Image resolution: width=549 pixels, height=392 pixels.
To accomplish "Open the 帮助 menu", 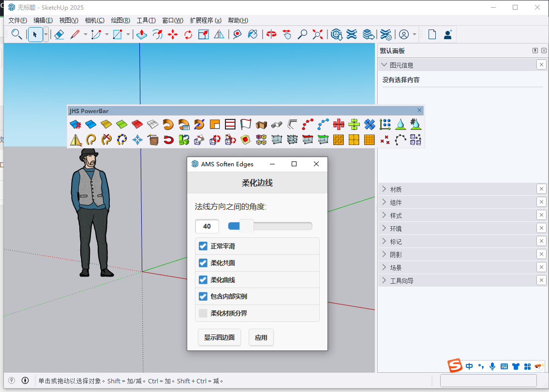I will click(x=238, y=20).
